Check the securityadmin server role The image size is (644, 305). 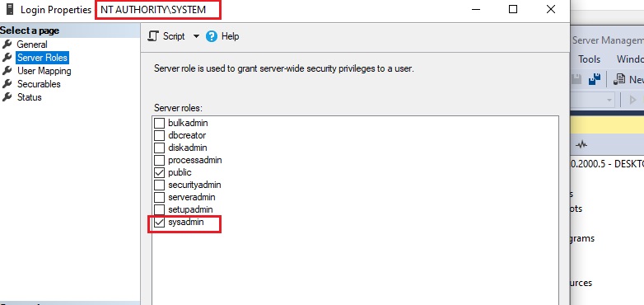click(159, 185)
